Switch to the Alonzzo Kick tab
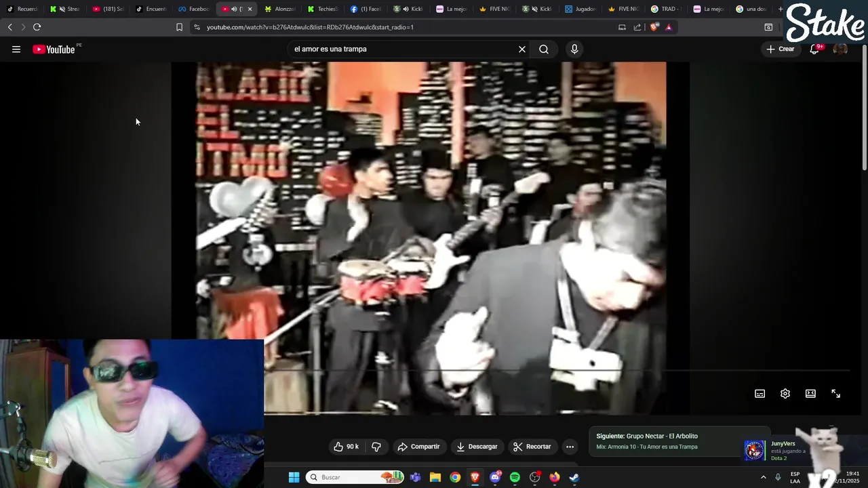This screenshot has width=868, height=488. pos(280,9)
